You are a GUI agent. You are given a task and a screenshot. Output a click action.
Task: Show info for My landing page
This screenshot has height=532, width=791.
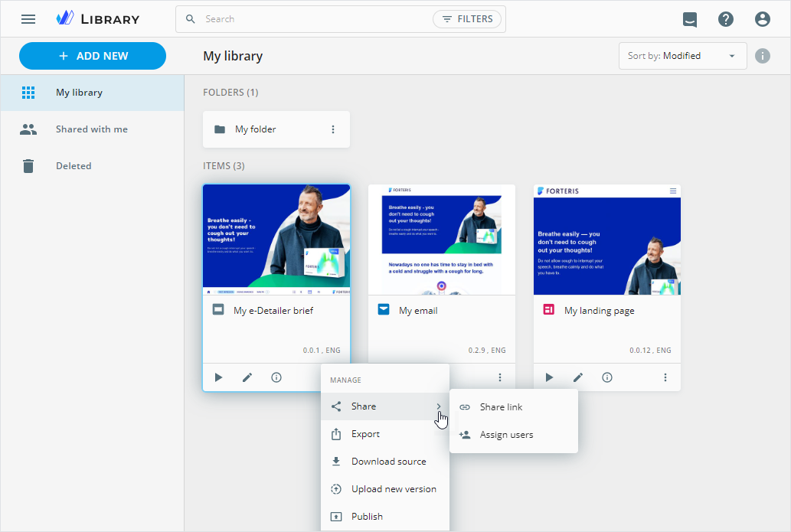pos(607,377)
